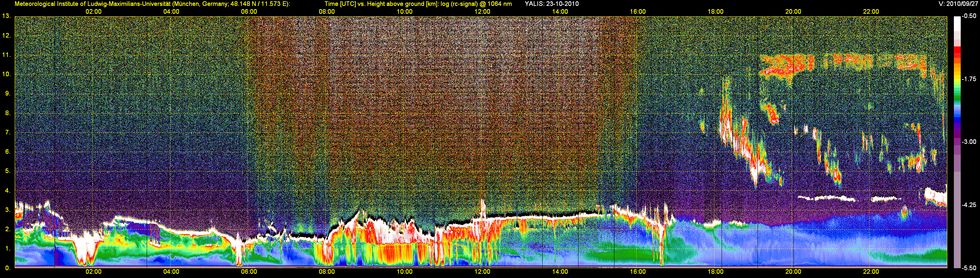
Task: Click the 1. height axis label
Action: click(8, 249)
